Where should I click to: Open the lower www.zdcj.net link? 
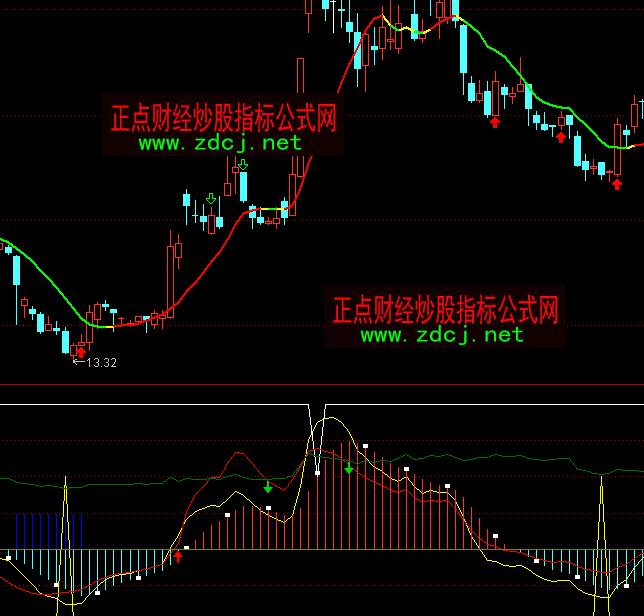pos(442,335)
